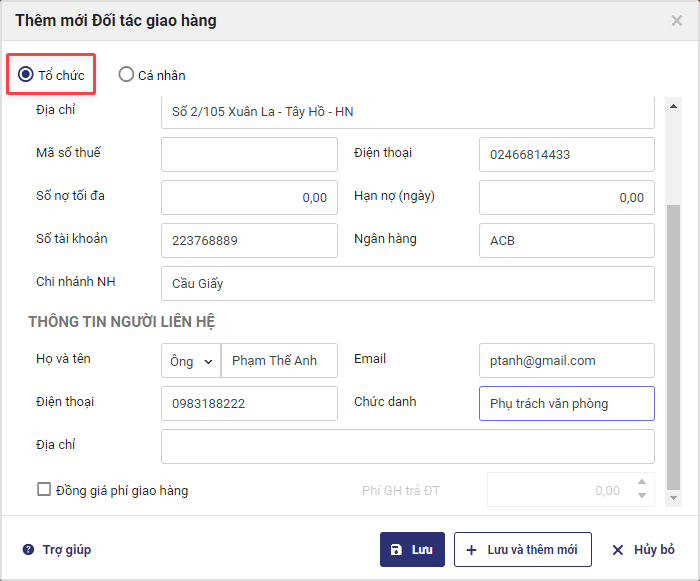
Task: Click the question mark help icon
Action: pos(28,550)
